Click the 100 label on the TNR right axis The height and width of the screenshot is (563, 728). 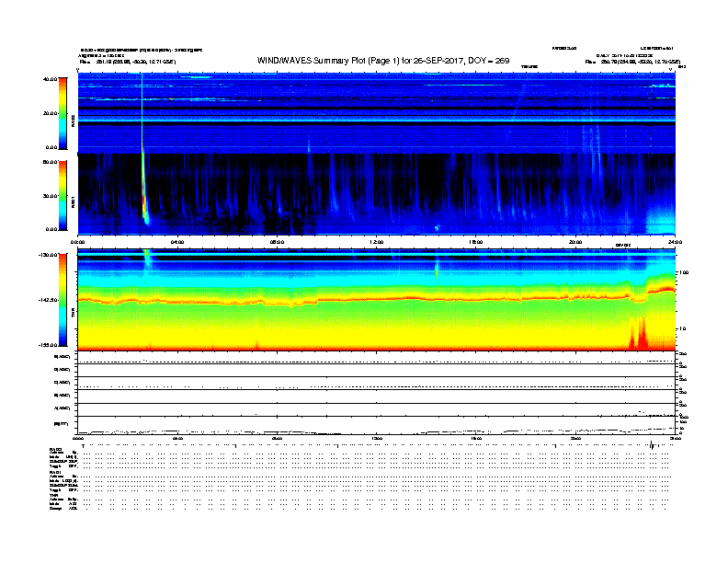(x=684, y=272)
